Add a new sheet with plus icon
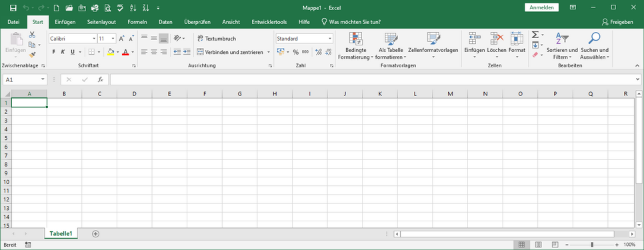This screenshot has height=250, width=644. coord(96,233)
